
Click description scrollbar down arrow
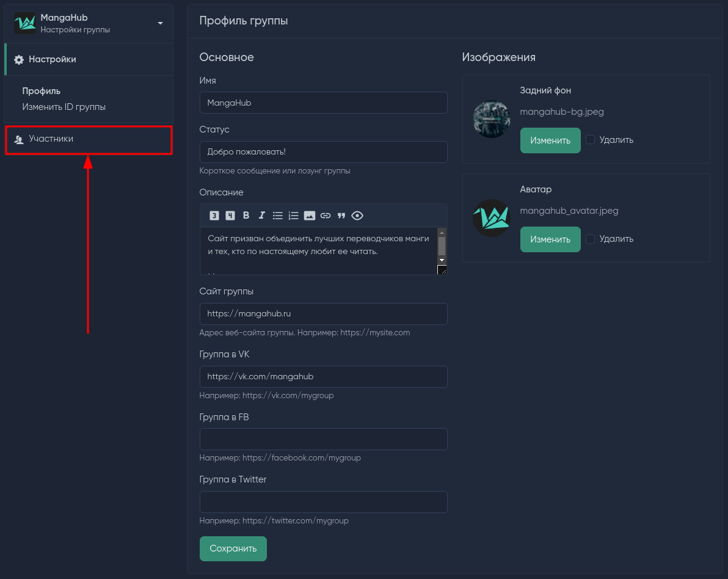[x=442, y=260]
